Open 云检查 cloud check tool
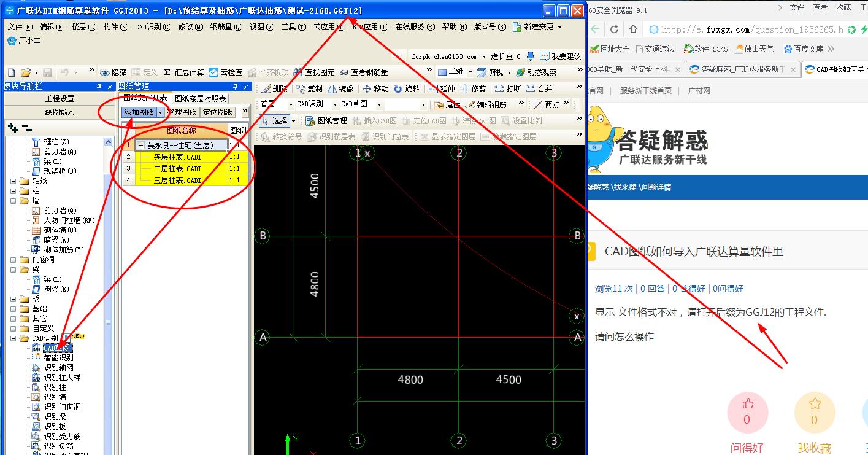Screen dimensions: 868x455 click(x=226, y=72)
